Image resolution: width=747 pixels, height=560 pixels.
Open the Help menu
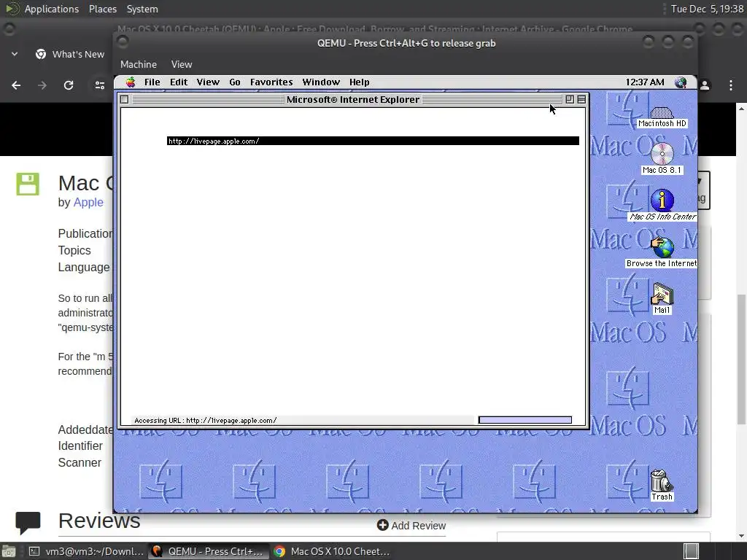(x=359, y=82)
